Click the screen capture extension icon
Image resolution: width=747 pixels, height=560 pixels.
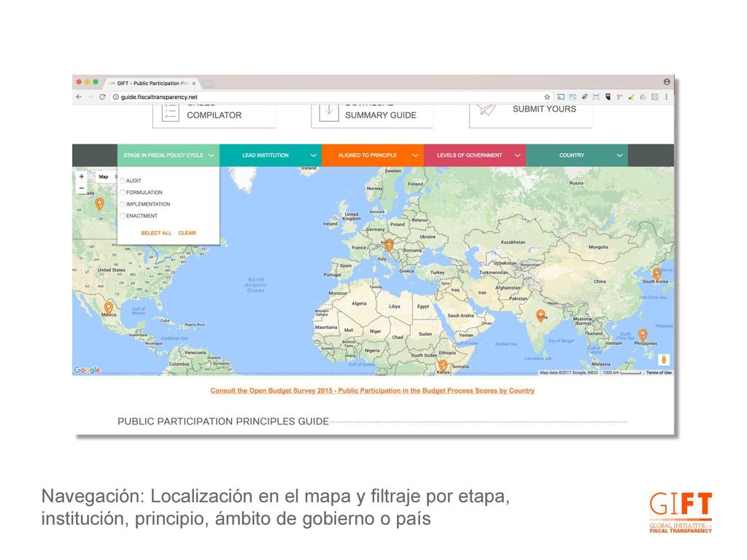(x=596, y=97)
